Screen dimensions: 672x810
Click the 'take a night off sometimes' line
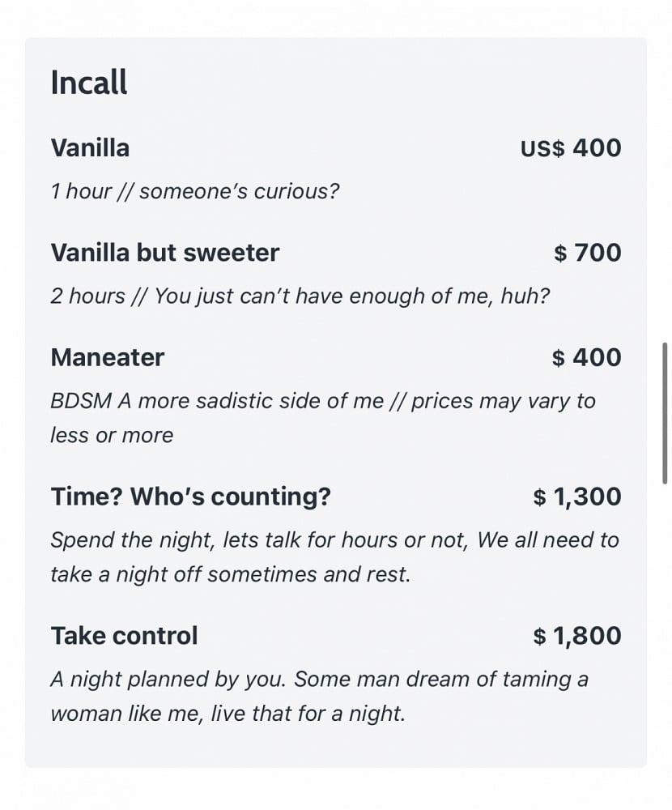pos(231,574)
